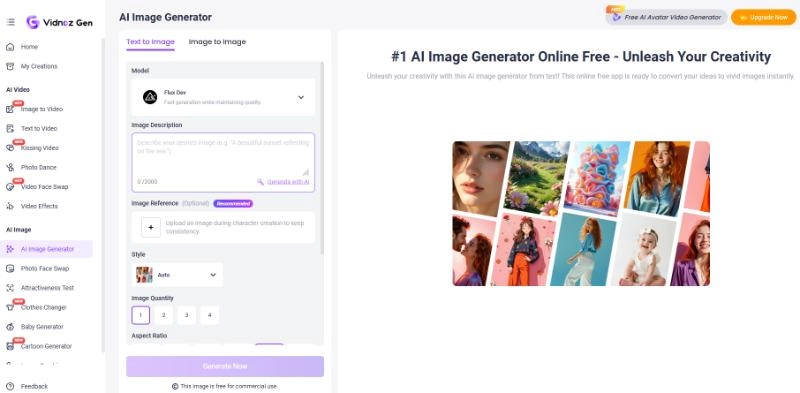Viewport: 800px width, 393px height.
Task: Click the Auto style thumbnail icon
Action: click(144, 275)
